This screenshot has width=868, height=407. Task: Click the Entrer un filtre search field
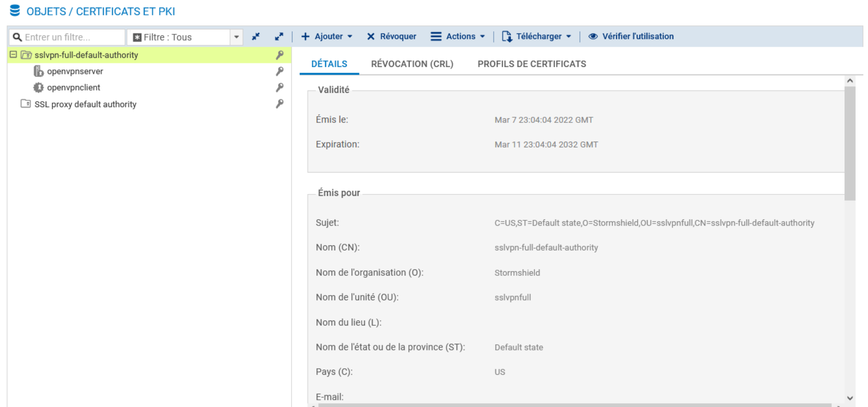click(71, 37)
